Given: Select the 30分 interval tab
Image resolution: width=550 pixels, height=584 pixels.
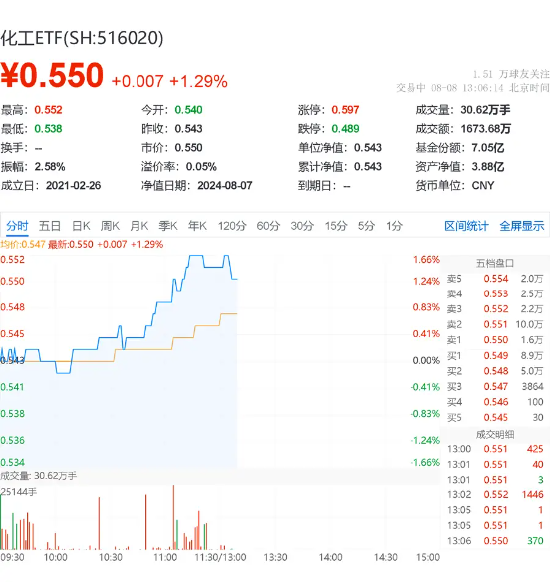Looking at the screenshot, I should pyautogui.click(x=302, y=226).
